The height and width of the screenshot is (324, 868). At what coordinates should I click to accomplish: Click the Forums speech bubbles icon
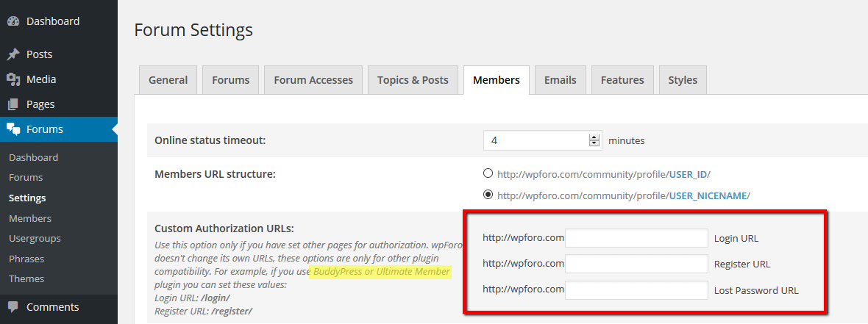(13, 129)
